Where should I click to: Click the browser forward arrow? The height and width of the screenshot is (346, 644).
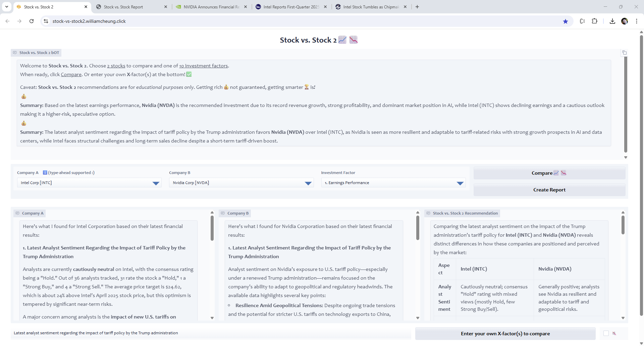tap(19, 21)
